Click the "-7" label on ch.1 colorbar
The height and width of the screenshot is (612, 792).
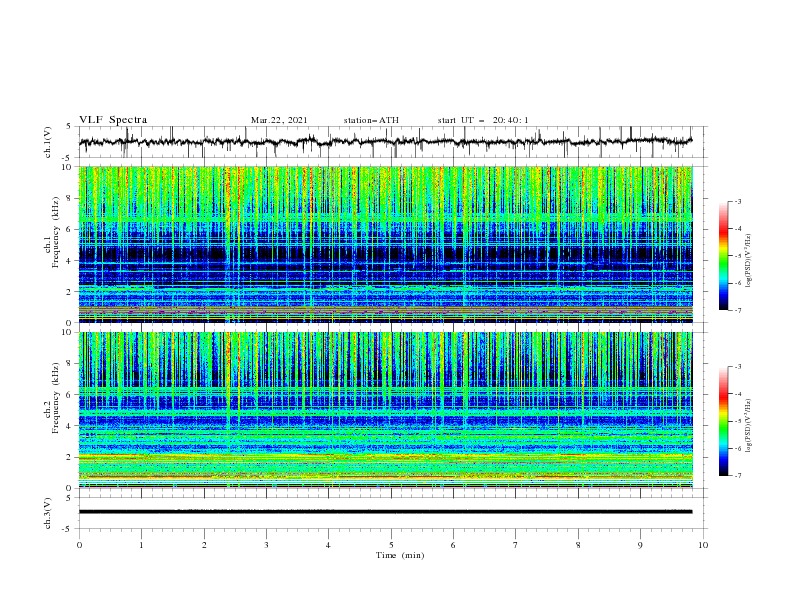[x=738, y=310]
